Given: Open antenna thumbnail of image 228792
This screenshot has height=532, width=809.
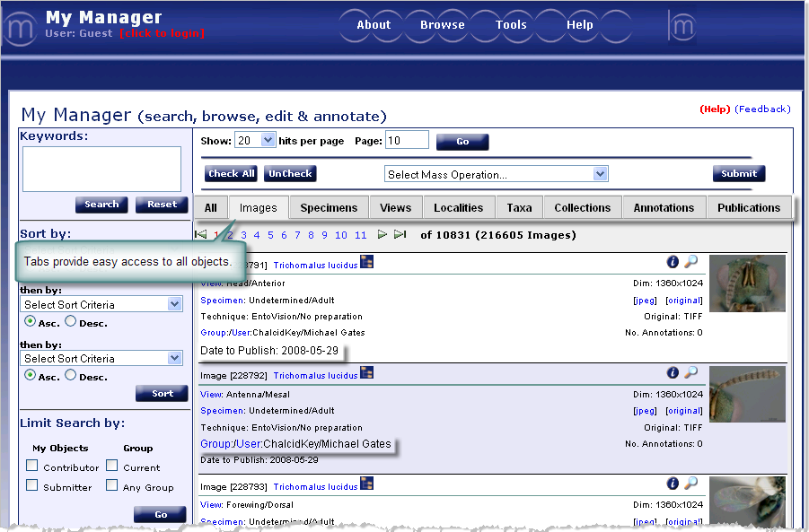Looking at the screenshot, I should pos(747,394).
